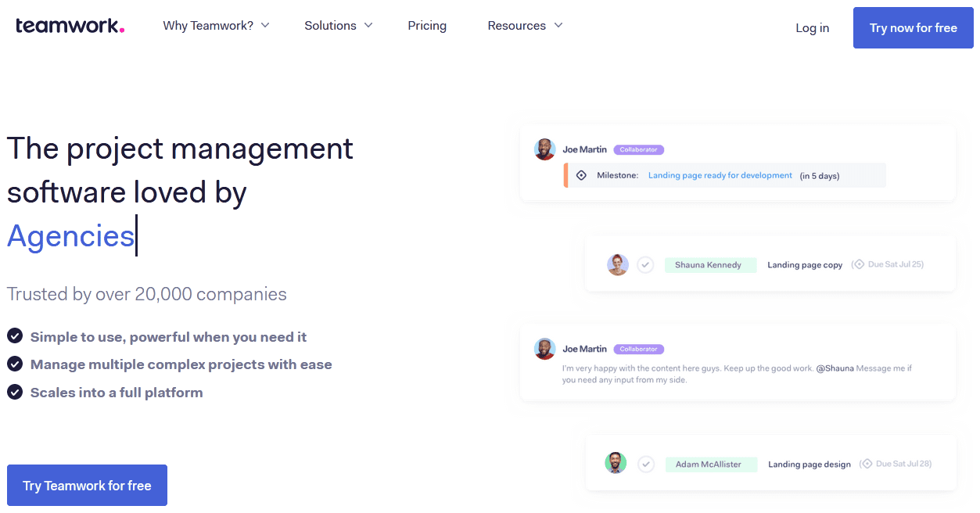Click checkmark icon beside Scales into a full platform
This screenshot has width=980, height=513.
point(14,392)
